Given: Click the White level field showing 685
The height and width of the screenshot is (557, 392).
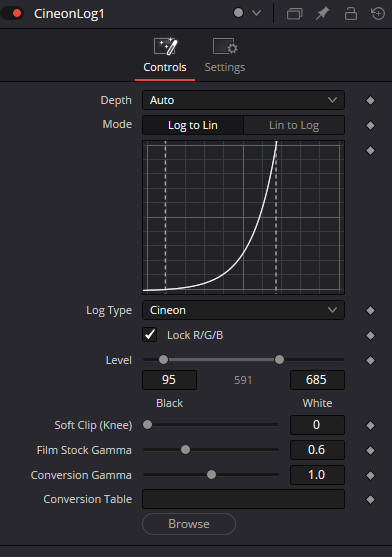Looking at the screenshot, I should tap(317, 380).
